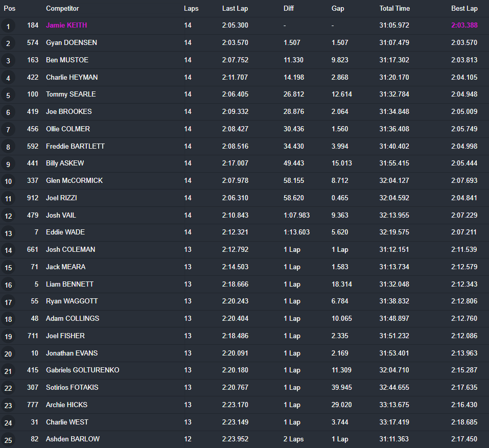Click the position 5 circle badge
The width and height of the screenshot is (489, 448).
[8, 96]
